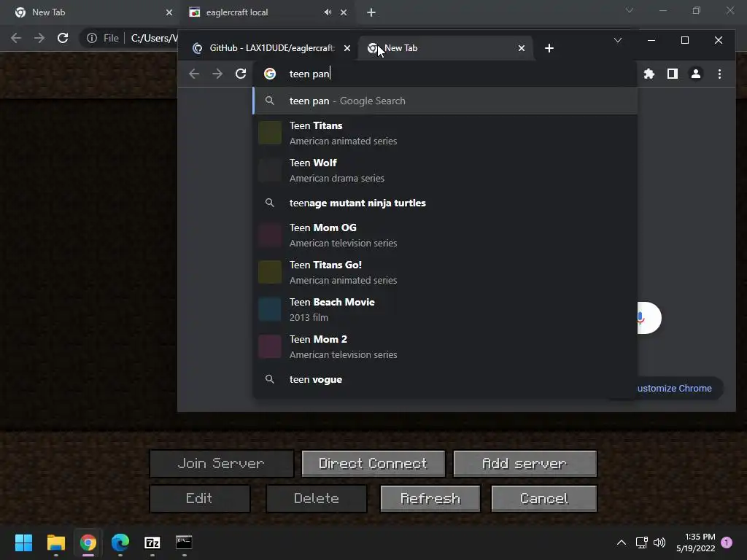Show hidden system tray icons

click(x=622, y=542)
